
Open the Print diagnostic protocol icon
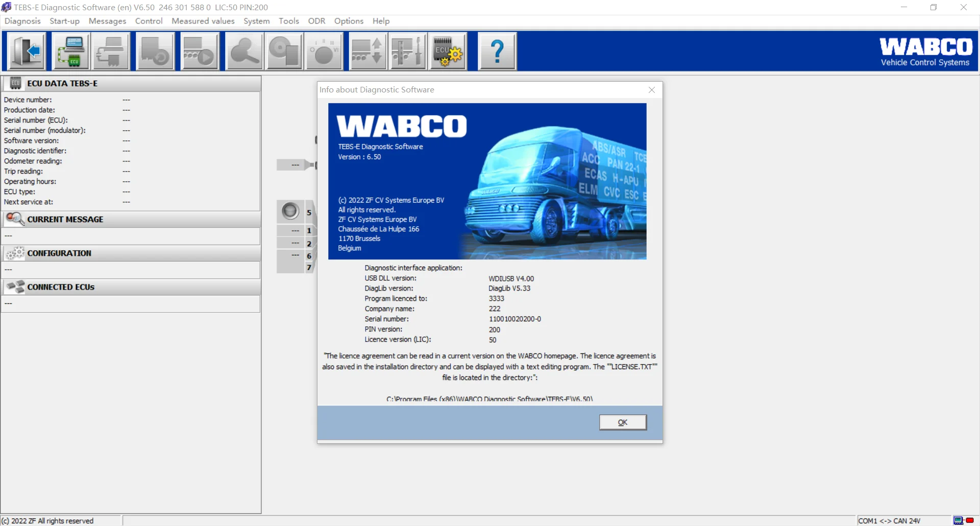tap(111, 51)
